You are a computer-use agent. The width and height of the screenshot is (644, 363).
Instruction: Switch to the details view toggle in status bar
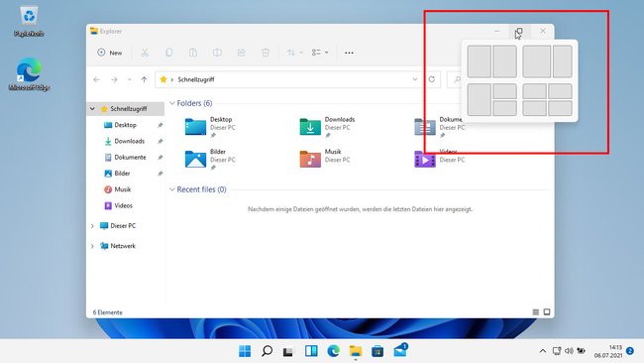pyautogui.click(x=536, y=312)
